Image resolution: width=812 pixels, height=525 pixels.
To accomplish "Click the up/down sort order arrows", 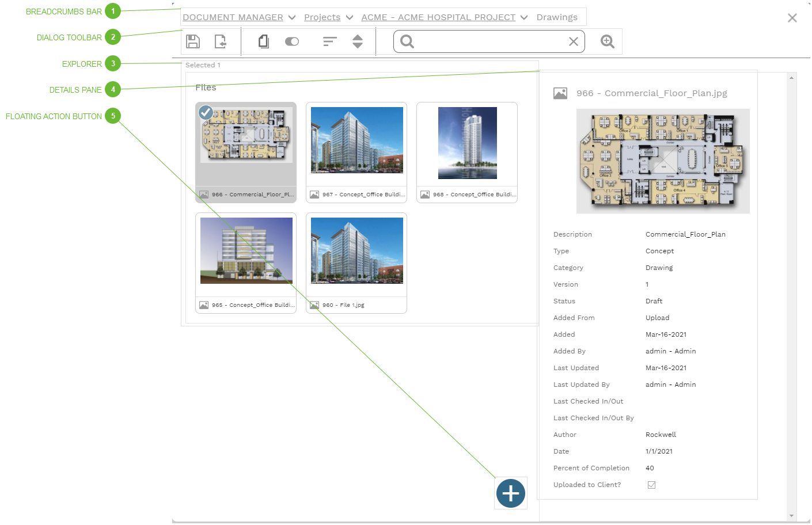I will pyautogui.click(x=358, y=41).
